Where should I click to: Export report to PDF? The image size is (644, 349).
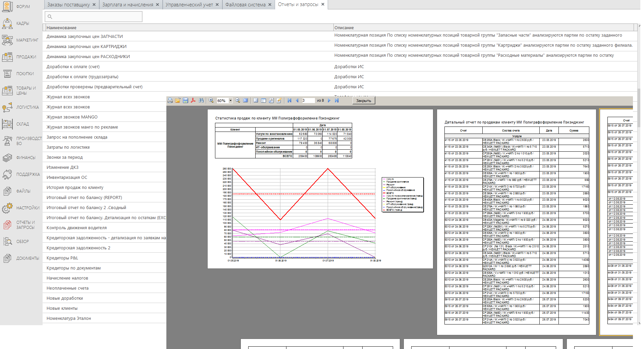(x=193, y=100)
